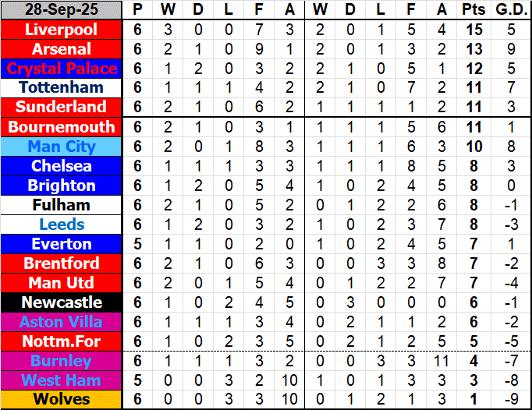Click the Crystal Palace team cell

pyautogui.click(x=62, y=69)
